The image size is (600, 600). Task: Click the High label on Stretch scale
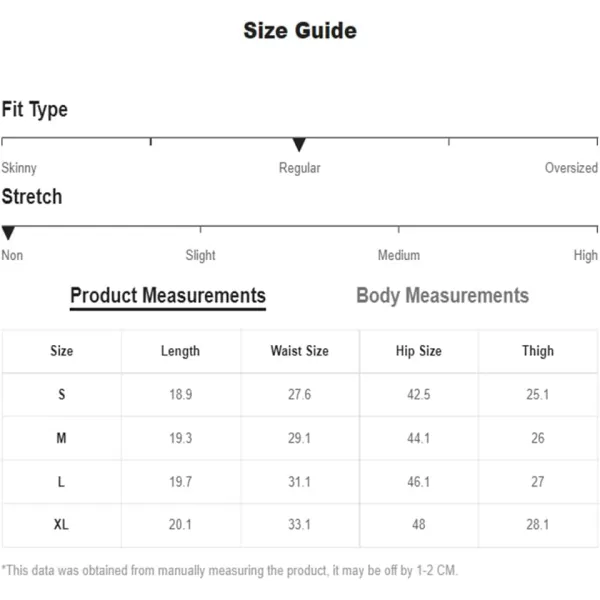point(585,255)
